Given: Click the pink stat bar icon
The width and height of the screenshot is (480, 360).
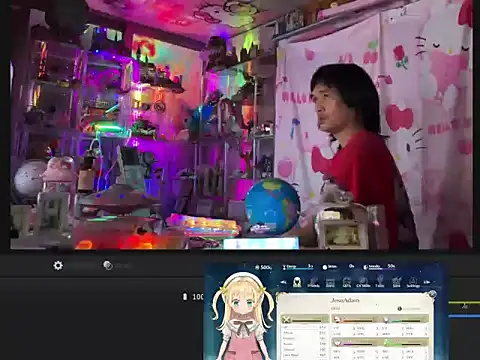Looking at the screenshot, I should point(337,320).
